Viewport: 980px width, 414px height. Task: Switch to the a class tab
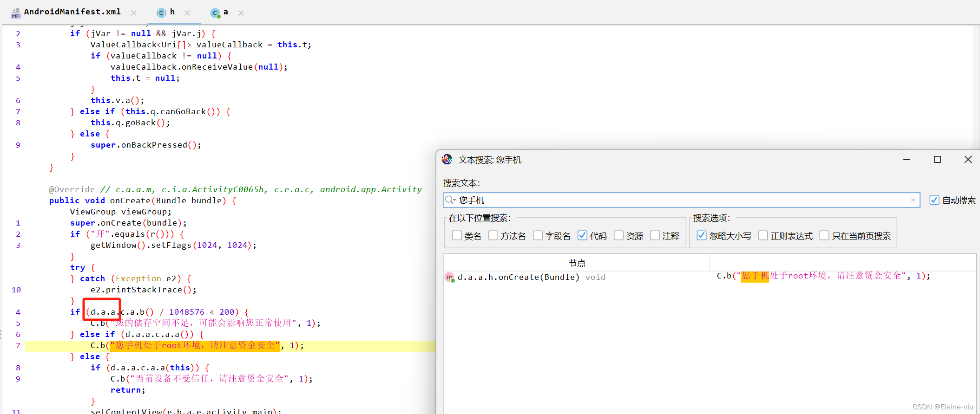pos(226,12)
